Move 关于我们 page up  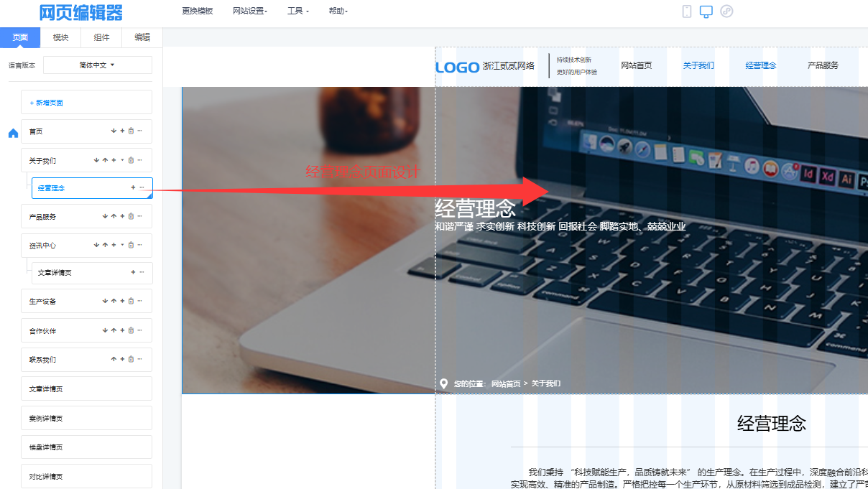pos(105,160)
